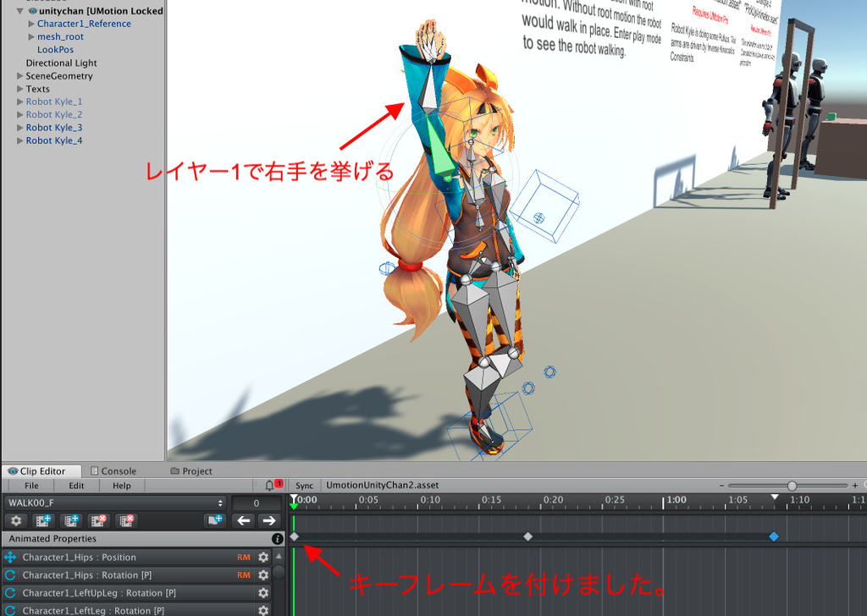Go to previous keyframe with left arrow
This screenshot has width=867, height=616.
tap(243, 520)
